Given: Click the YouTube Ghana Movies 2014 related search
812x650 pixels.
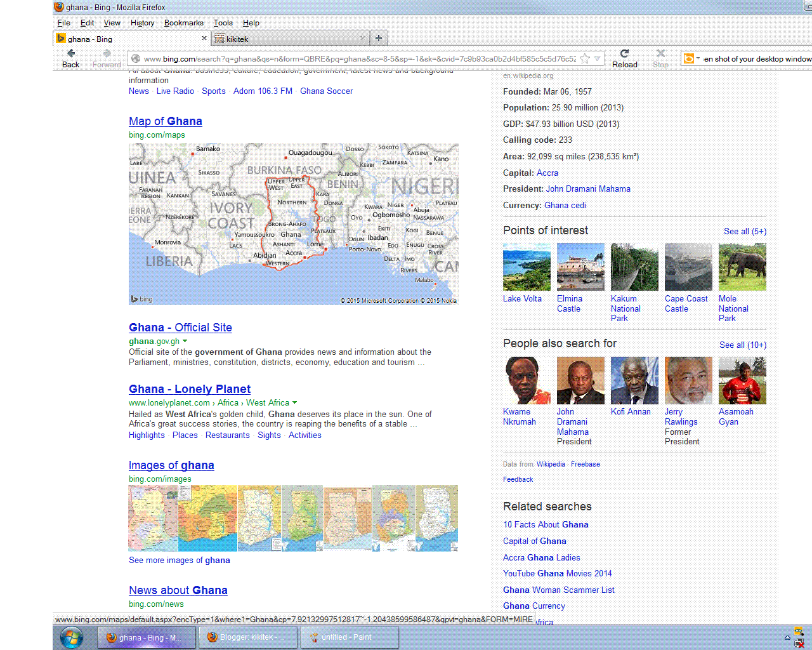Looking at the screenshot, I should point(558,574).
